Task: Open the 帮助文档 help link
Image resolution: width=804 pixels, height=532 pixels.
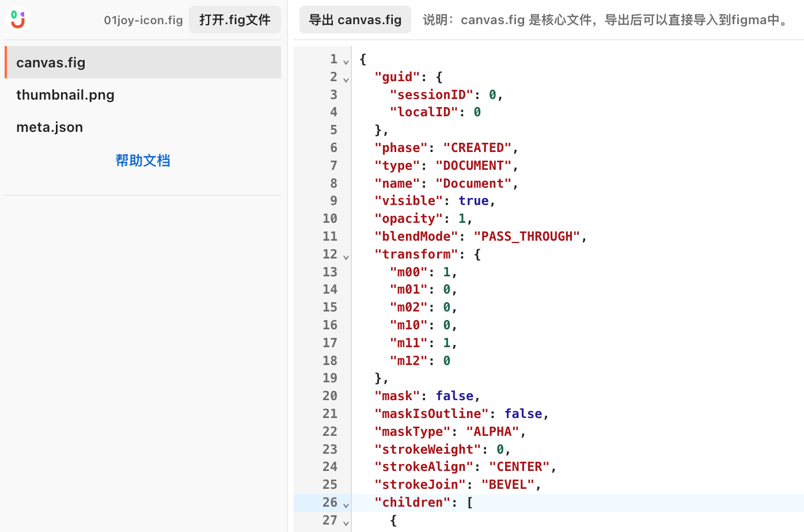Action: tap(143, 161)
